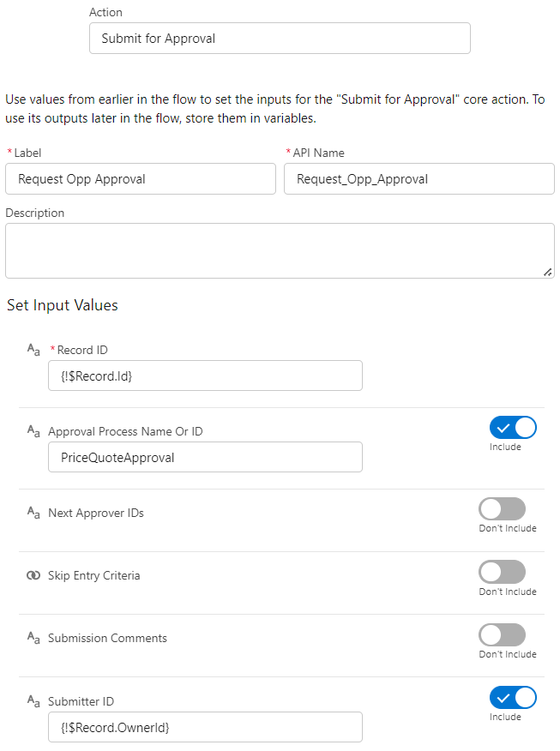Enable the Submission Comments toggle
Screen dimensions: 560x751
[502, 634]
